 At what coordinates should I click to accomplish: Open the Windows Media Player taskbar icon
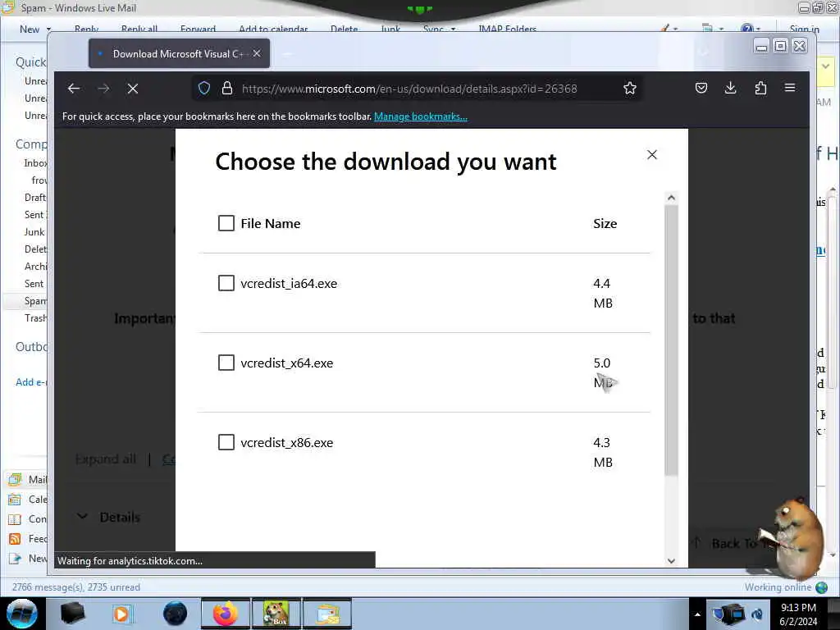[122, 614]
